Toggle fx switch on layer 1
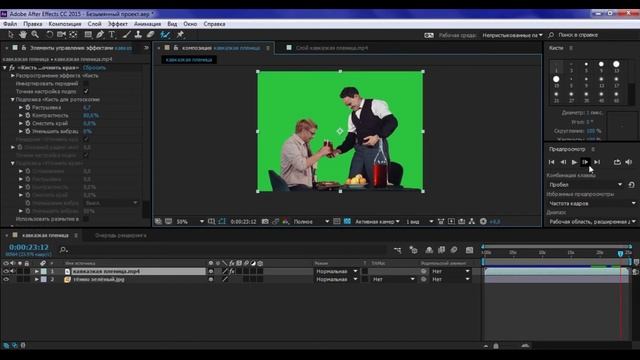Viewport: 640px width, 360px height. coord(232,271)
